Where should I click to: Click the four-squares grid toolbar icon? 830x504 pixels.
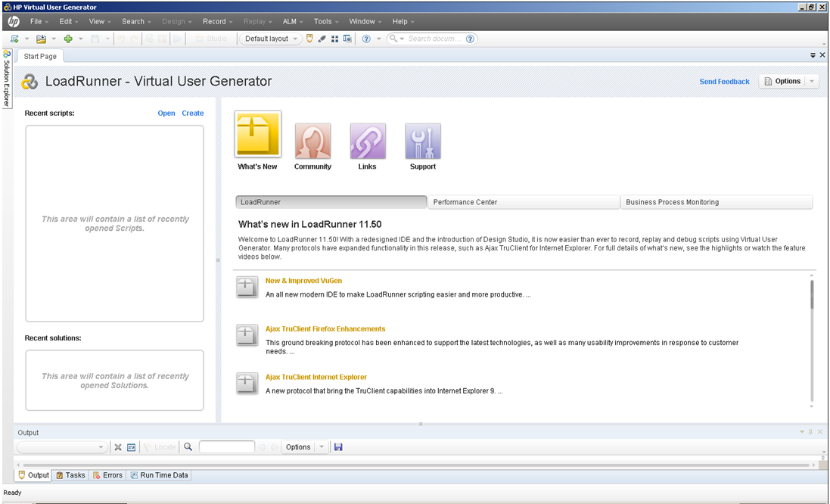coord(334,39)
